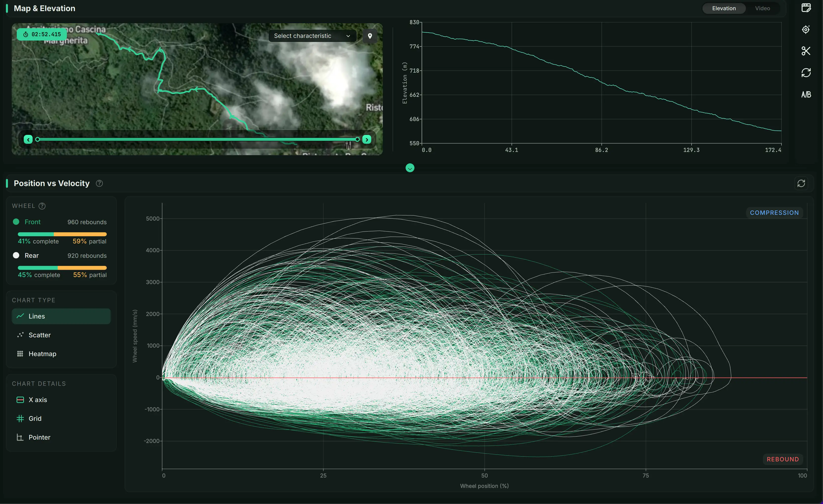
Task: Click the sync refresh icon in right sidebar
Action: coord(806,72)
